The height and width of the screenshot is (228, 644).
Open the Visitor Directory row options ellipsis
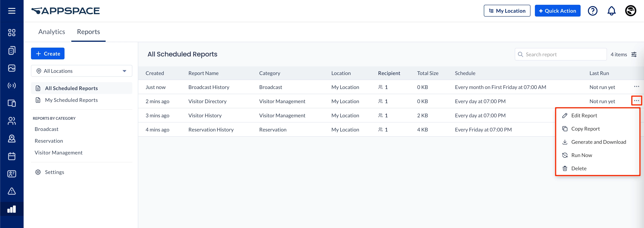point(636,101)
